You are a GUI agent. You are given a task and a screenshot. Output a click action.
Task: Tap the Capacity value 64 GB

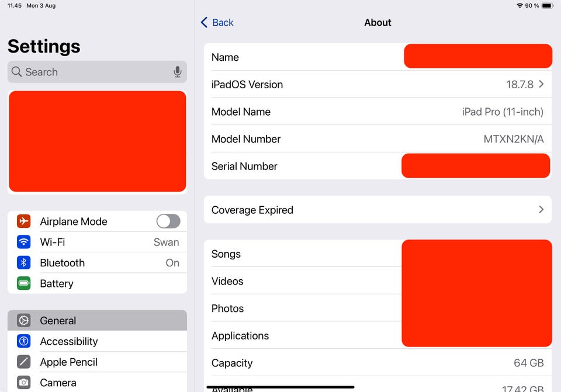(529, 363)
